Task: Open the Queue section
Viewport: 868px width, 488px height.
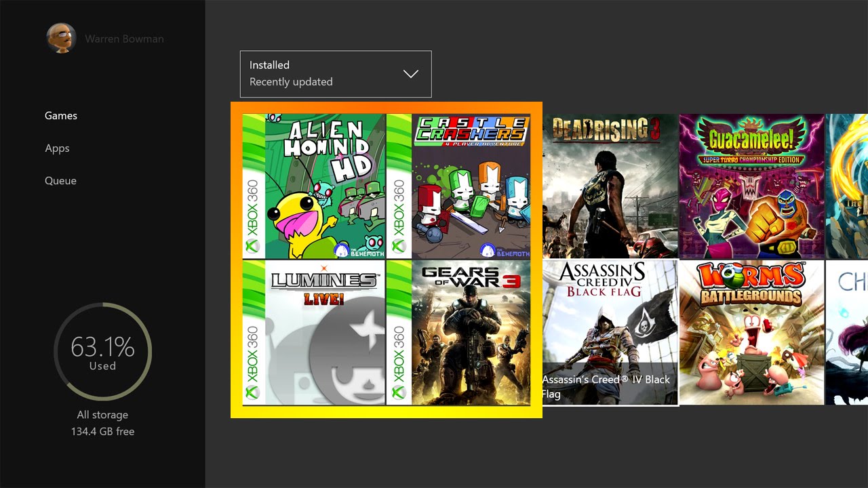Action: pos(60,181)
